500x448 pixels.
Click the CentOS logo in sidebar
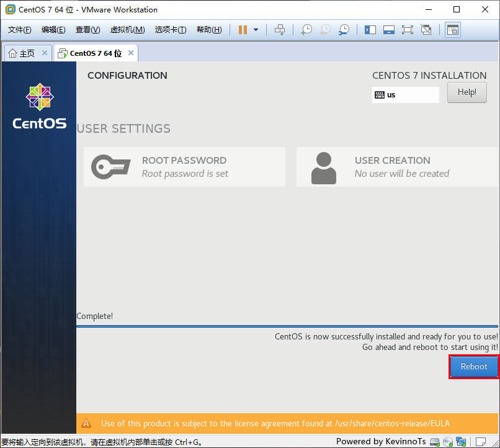40,106
